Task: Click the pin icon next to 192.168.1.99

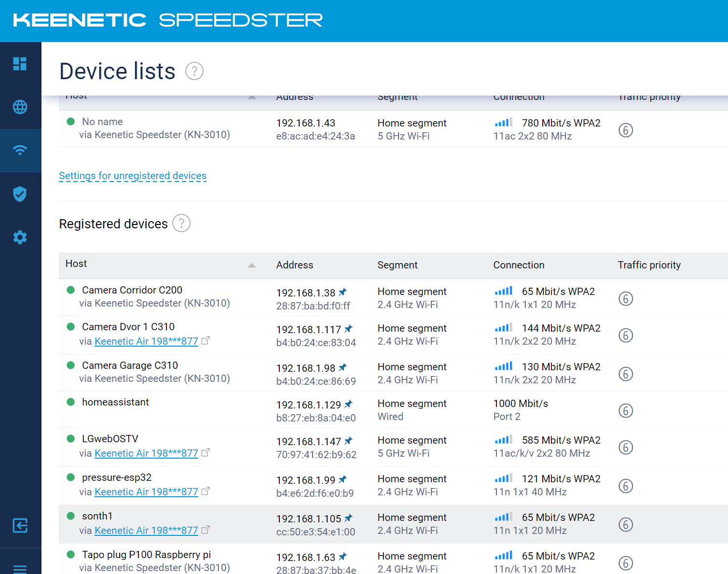Action: coord(343,479)
